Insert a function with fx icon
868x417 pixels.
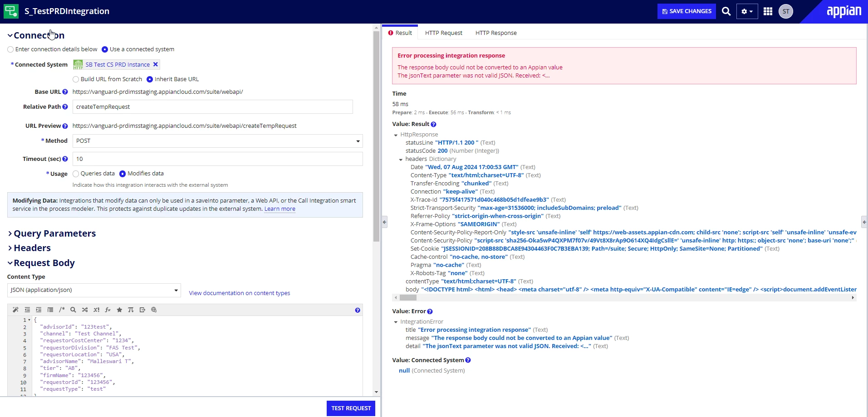click(108, 310)
